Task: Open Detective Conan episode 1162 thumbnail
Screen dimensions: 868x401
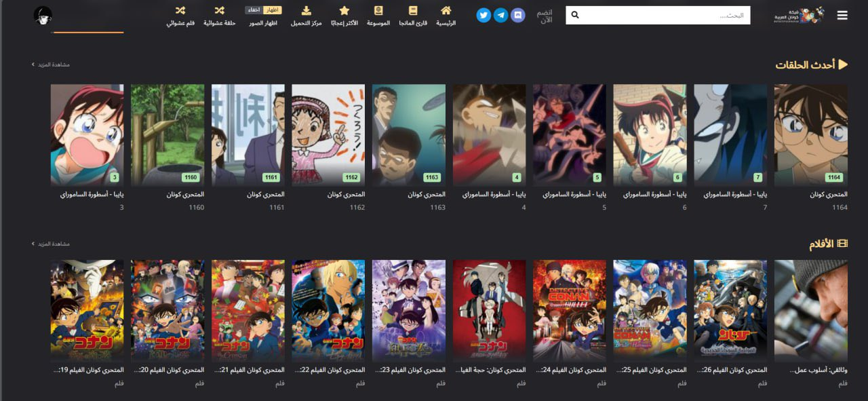Action: (328, 135)
